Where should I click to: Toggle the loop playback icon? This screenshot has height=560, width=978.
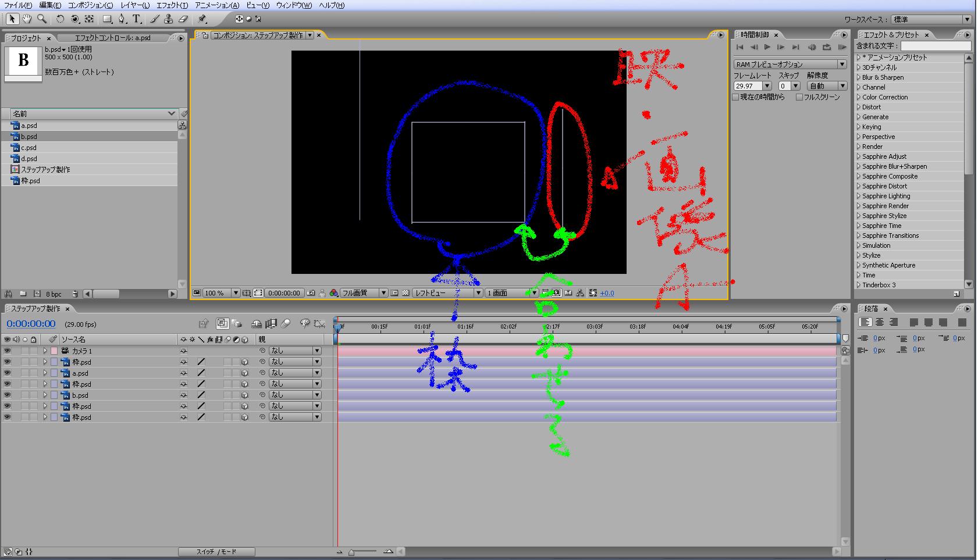(x=827, y=47)
